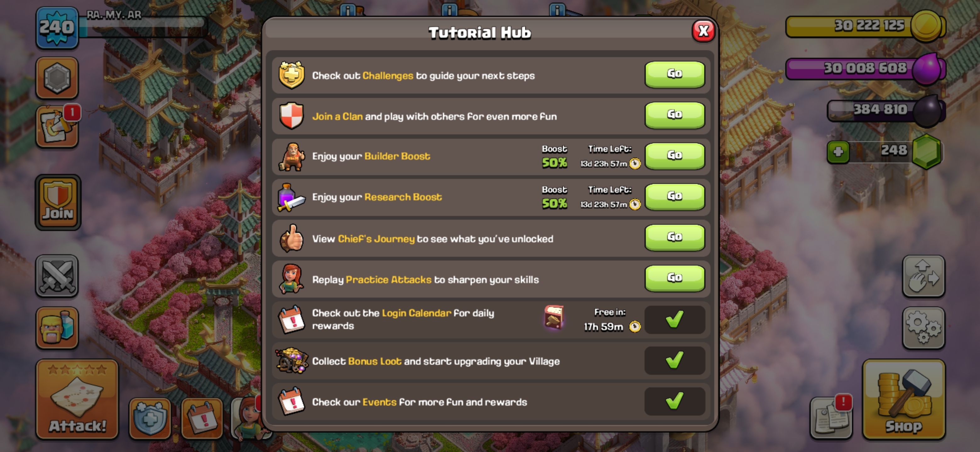This screenshot has width=980, height=452.
Task: Tap the Join clan shield icon
Action: [x=58, y=202]
